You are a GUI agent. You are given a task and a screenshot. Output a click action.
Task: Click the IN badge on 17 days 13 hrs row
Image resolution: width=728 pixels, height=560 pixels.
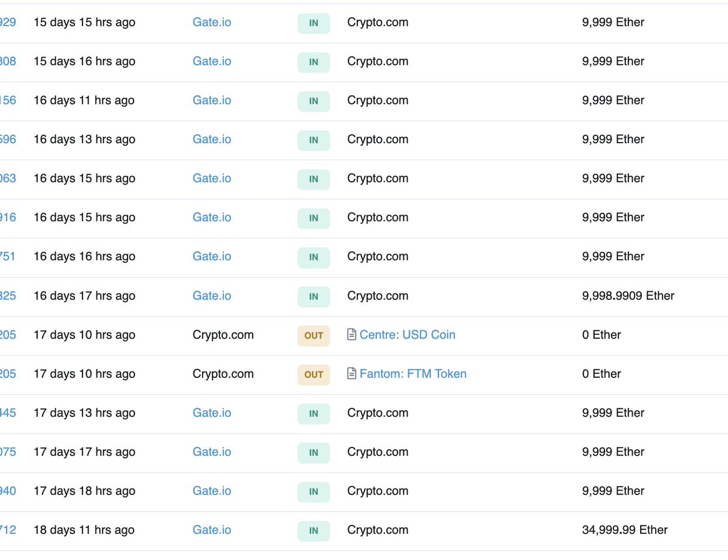(x=313, y=414)
